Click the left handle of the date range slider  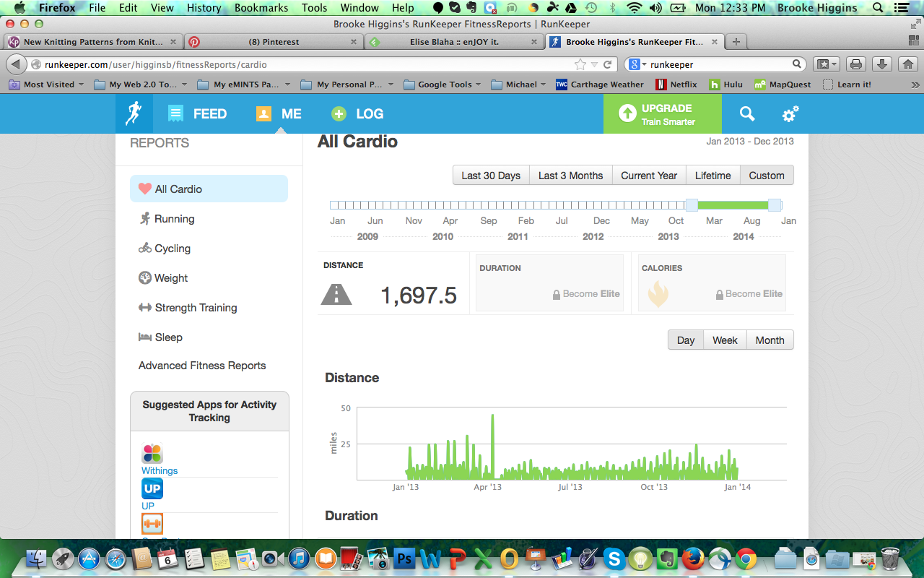(x=692, y=205)
